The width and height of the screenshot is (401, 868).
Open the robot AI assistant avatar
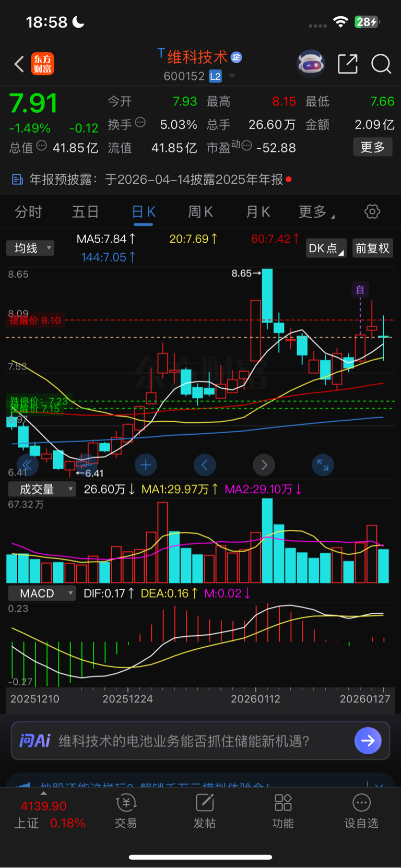click(x=311, y=64)
